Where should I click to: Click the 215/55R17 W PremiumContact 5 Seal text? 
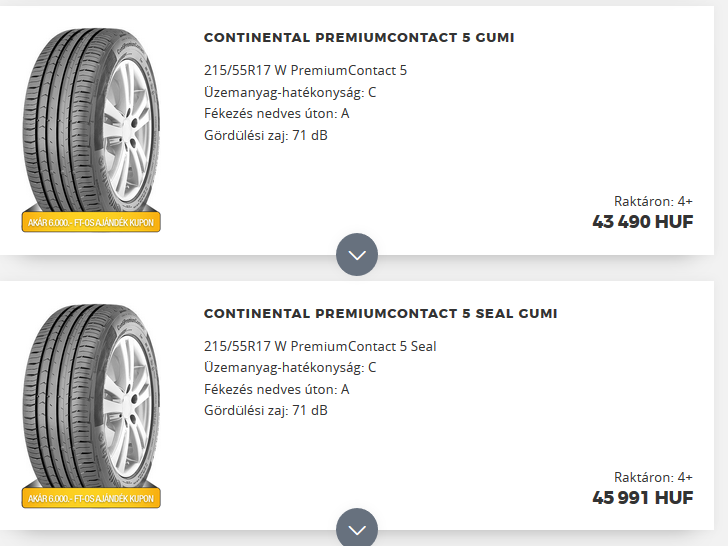[x=320, y=347]
